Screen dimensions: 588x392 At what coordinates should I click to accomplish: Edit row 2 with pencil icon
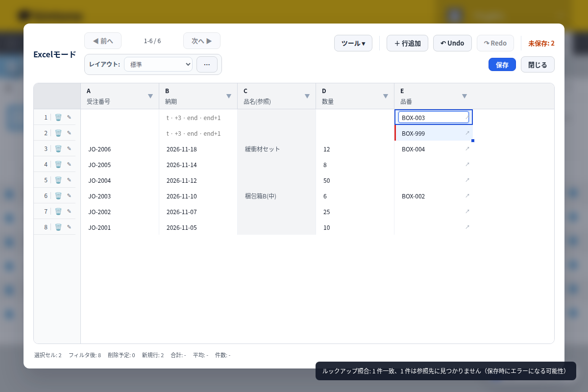point(69,133)
